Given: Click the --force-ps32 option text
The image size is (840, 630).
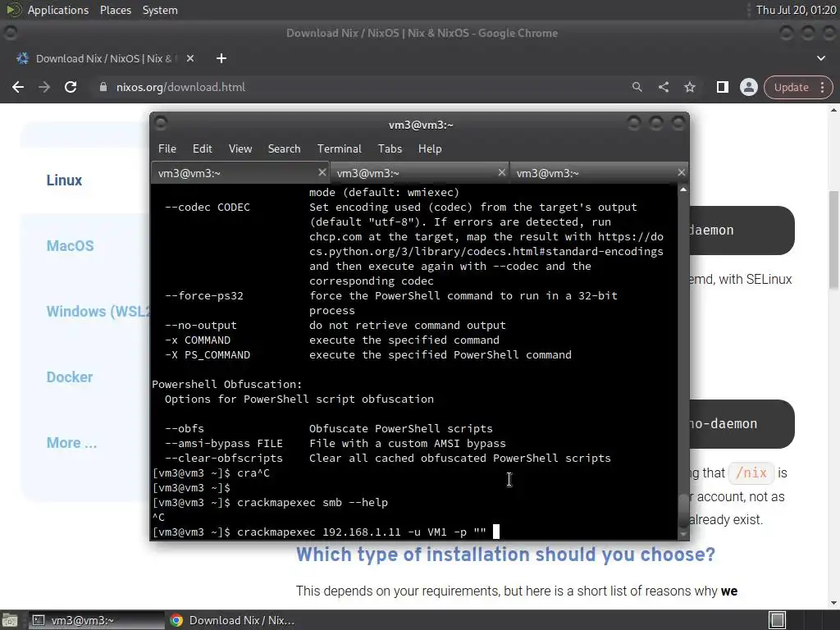Looking at the screenshot, I should click(203, 295).
